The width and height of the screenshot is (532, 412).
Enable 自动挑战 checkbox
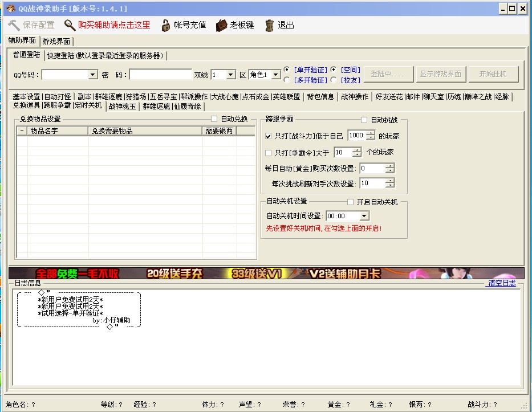(x=364, y=120)
